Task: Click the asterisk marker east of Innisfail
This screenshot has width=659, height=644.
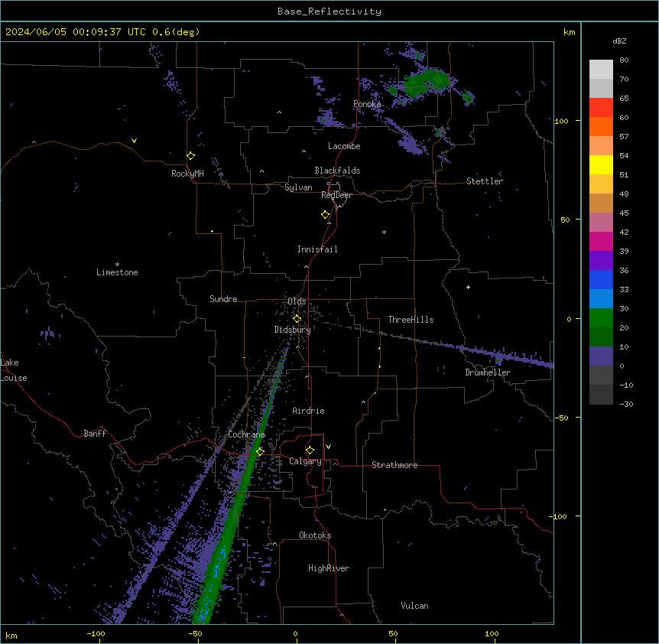Action: point(384,232)
